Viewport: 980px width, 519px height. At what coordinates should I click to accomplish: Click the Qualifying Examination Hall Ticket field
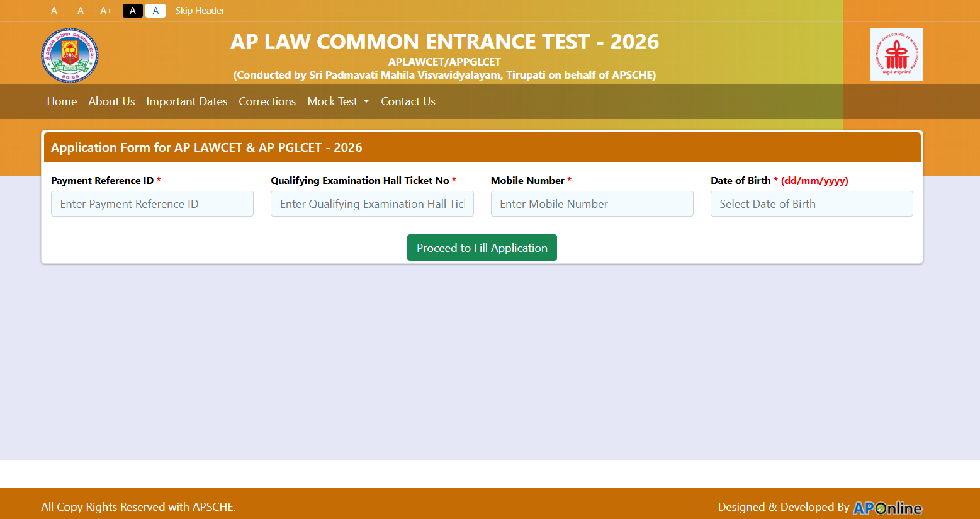pos(372,204)
